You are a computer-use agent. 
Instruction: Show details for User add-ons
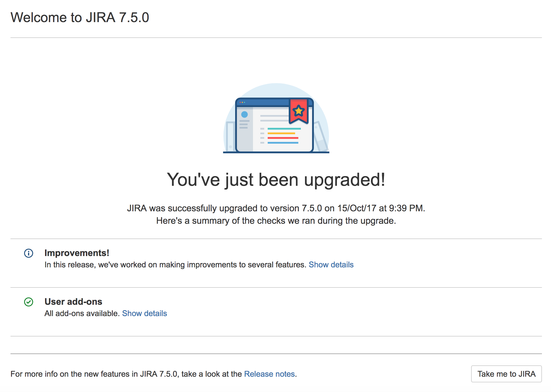coord(144,313)
